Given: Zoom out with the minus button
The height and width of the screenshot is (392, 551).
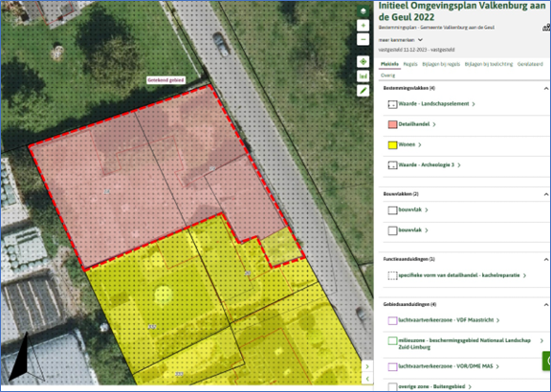Looking at the screenshot, I should (x=363, y=39).
